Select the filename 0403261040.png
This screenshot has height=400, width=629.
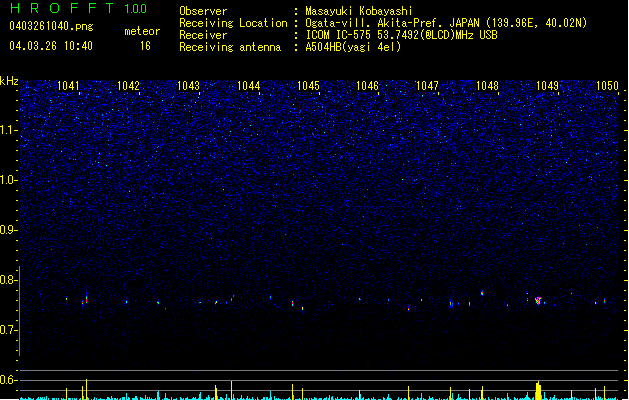click(51, 26)
